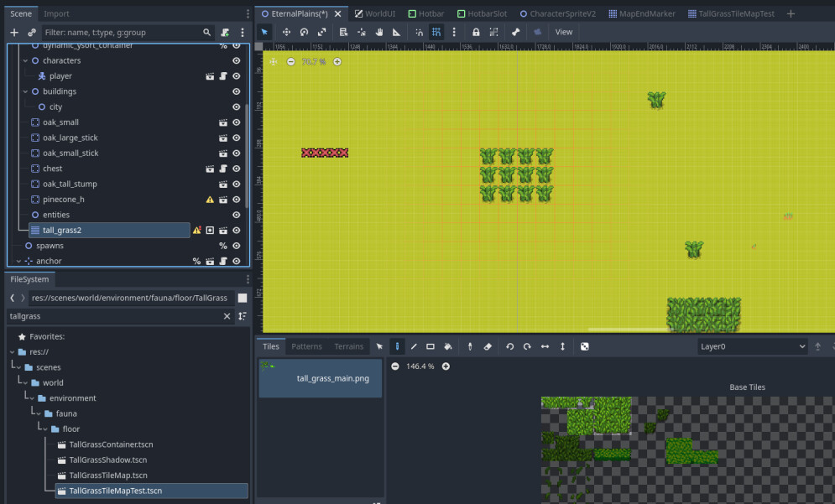Open the viewport View menu

coord(564,32)
